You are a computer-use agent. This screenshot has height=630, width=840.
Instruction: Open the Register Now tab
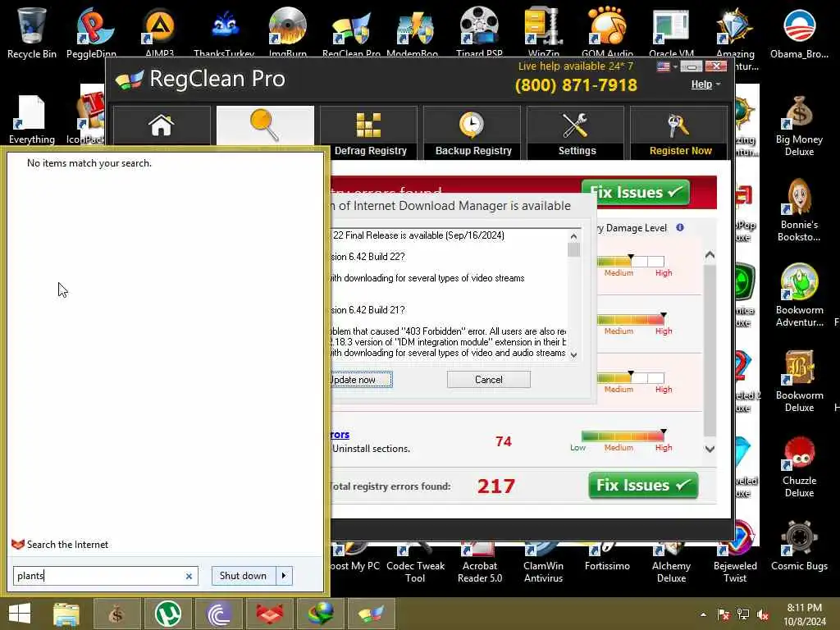click(x=678, y=132)
